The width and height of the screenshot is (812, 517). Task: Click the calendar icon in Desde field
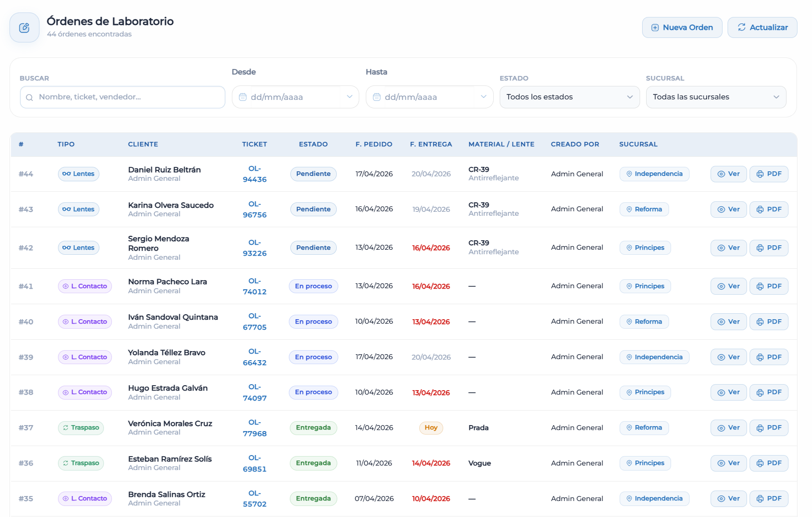tap(243, 97)
